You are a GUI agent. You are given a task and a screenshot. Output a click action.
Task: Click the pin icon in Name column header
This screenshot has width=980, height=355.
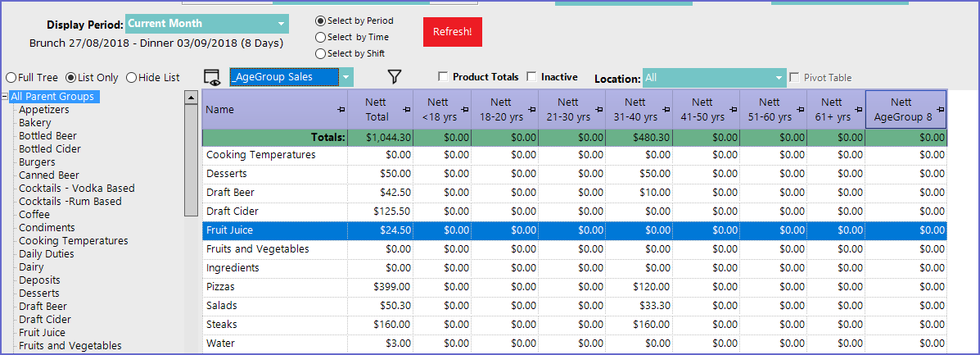tap(341, 110)
